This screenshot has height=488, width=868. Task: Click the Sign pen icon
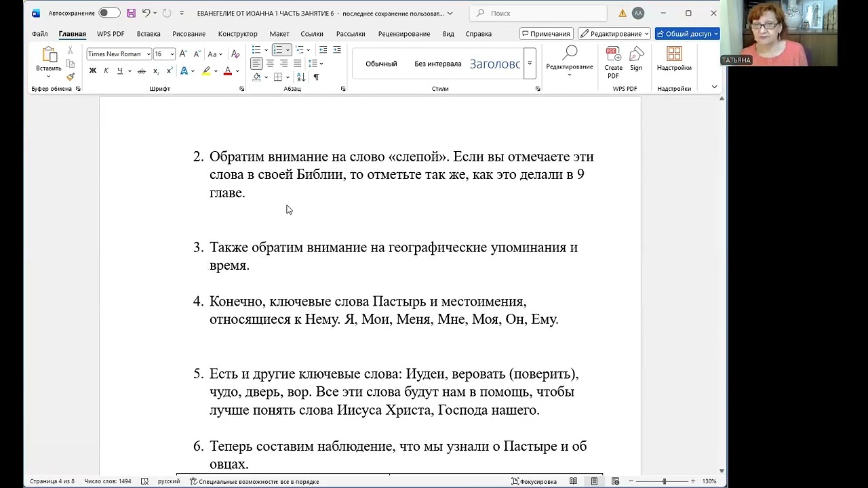(636, 59)
